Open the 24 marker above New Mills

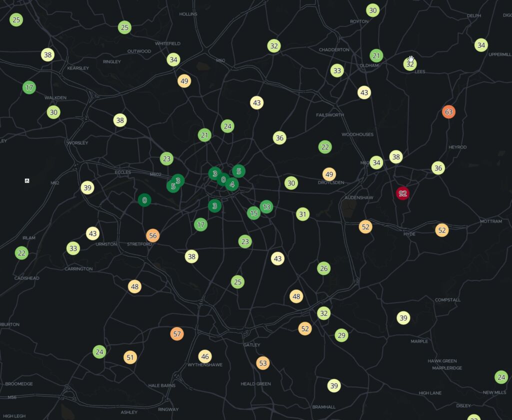click(501, 377)
